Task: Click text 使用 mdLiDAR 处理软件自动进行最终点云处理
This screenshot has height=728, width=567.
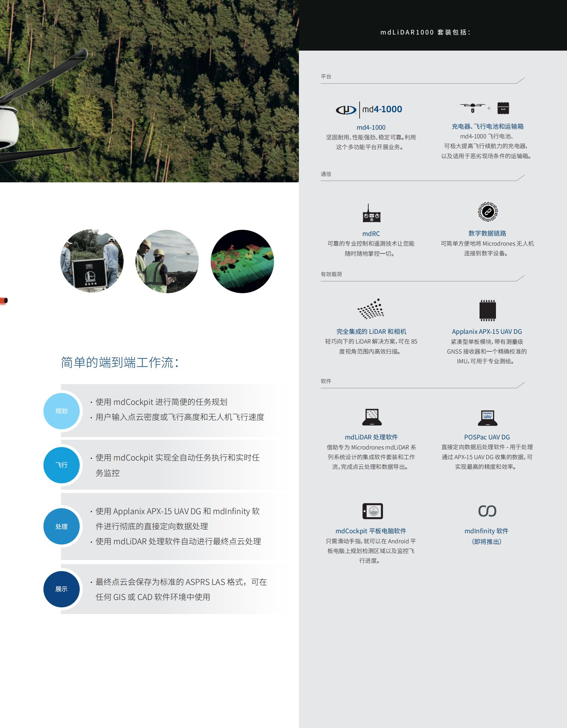Action: (x=178, y=541)
